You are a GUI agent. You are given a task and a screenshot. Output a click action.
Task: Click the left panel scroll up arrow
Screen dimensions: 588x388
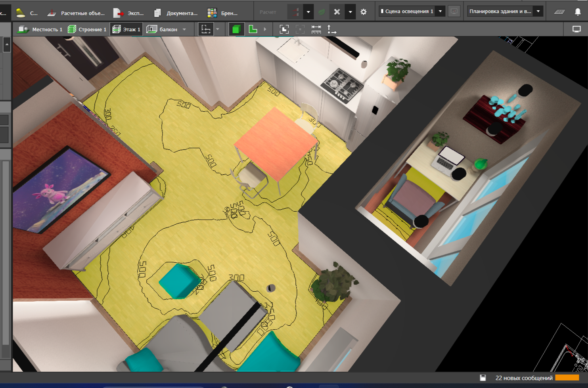pos(7,44)
